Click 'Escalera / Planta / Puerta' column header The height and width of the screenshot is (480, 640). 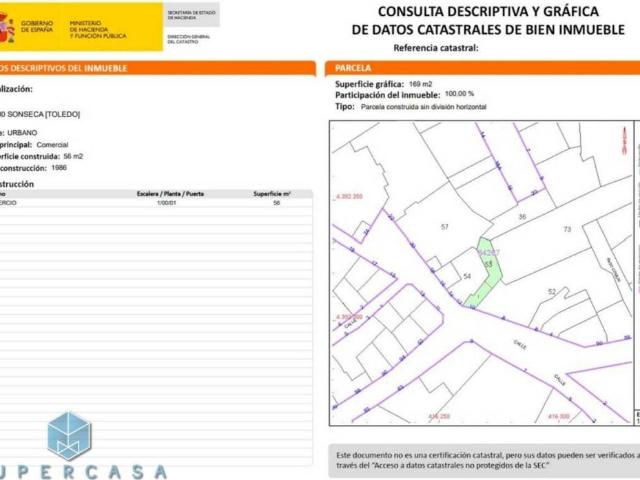pyautogui.click(x=170, y=194)
